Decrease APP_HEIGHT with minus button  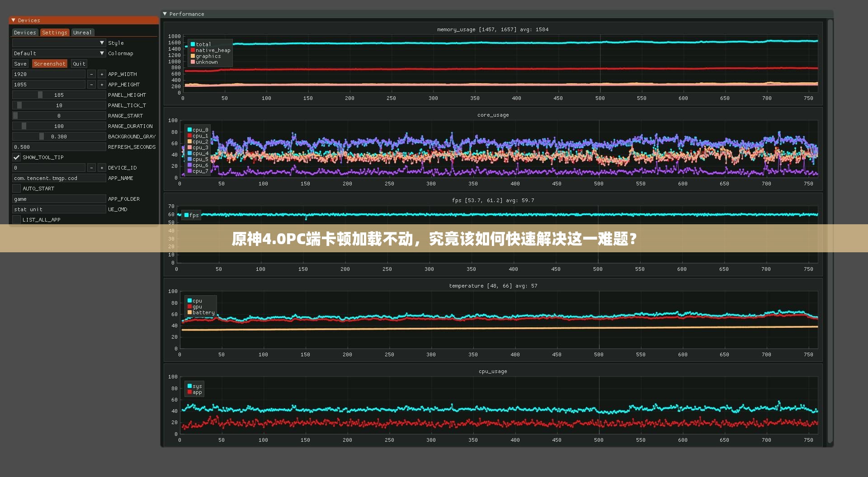pos(92,85)
